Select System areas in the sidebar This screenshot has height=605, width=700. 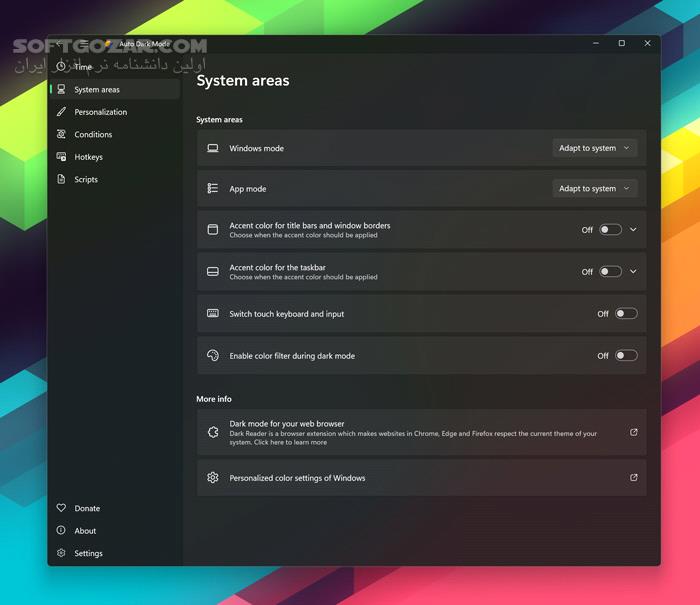(116, 89)
